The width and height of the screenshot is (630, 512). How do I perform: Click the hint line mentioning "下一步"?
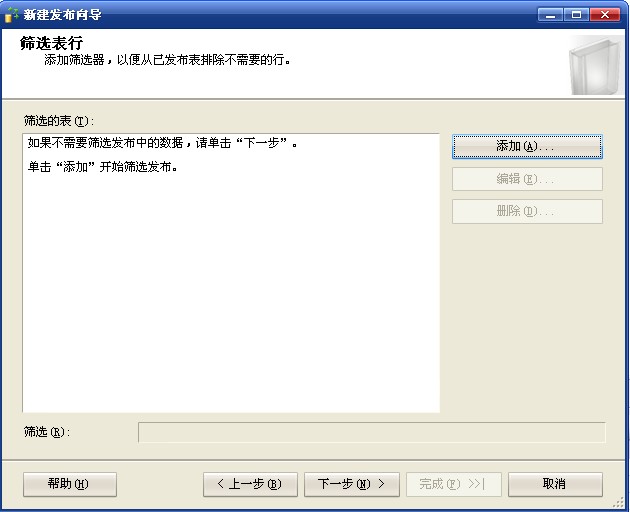(164, 143)
